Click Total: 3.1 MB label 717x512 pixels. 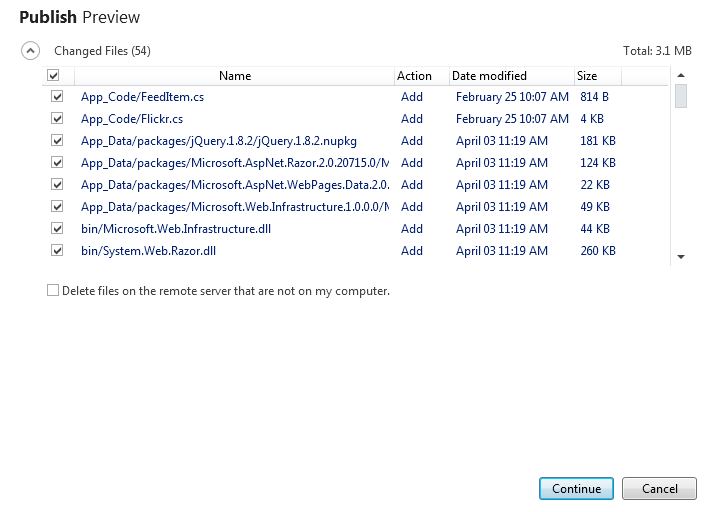tap(657, 51)
